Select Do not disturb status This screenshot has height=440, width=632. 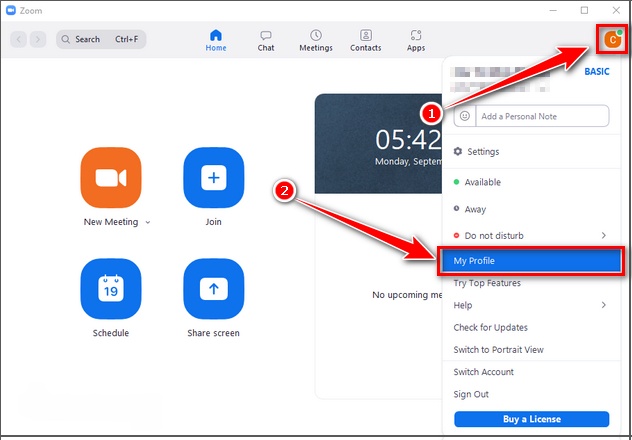pyautogui.click(x=531, y=236)
